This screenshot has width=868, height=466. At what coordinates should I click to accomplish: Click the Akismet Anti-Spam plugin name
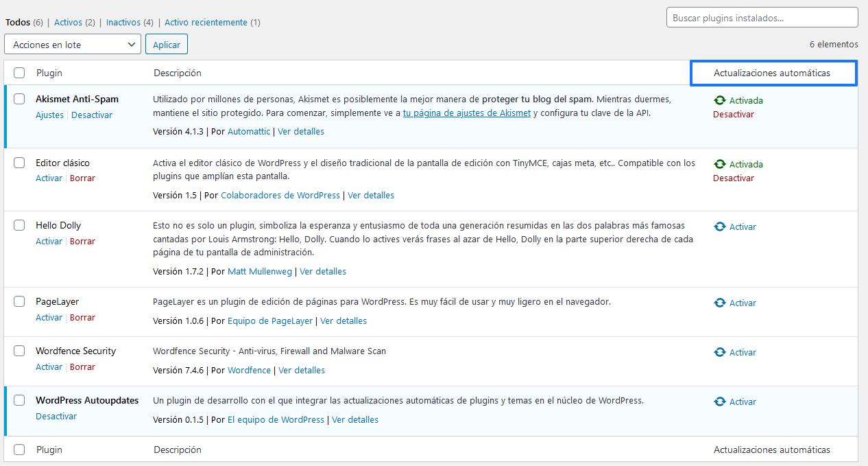pos(77,99)
